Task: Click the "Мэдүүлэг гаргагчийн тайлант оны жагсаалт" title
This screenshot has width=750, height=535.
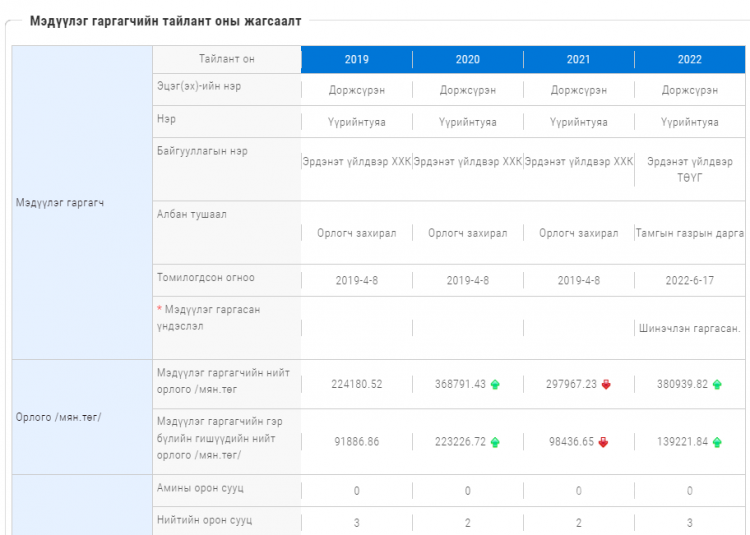Action: [x=165, y=20]
